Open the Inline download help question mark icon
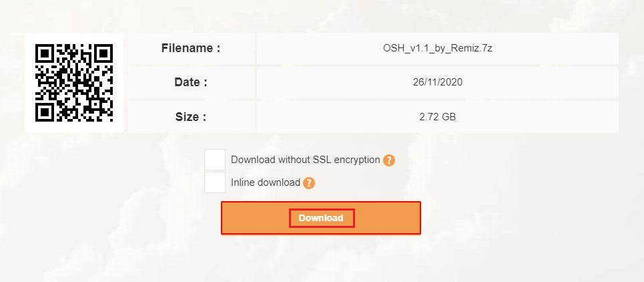Screen dimensions: 644x282 click(309, 183)
